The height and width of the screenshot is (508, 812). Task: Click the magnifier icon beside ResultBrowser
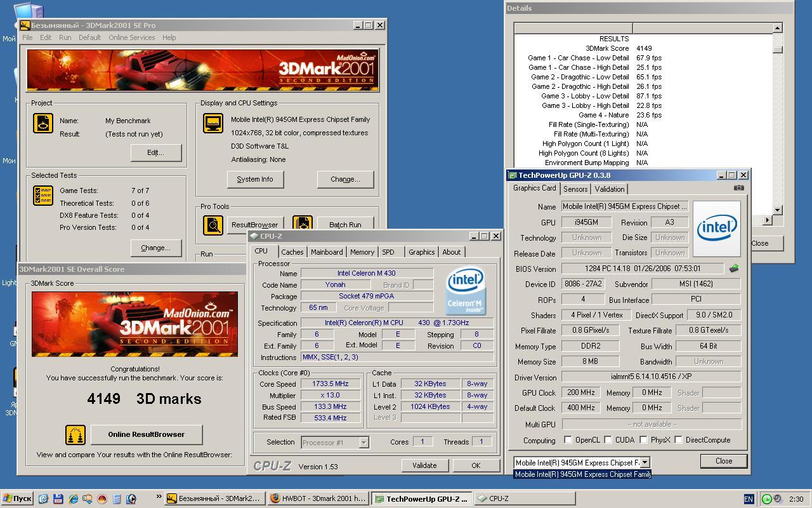tap(213, 225)
